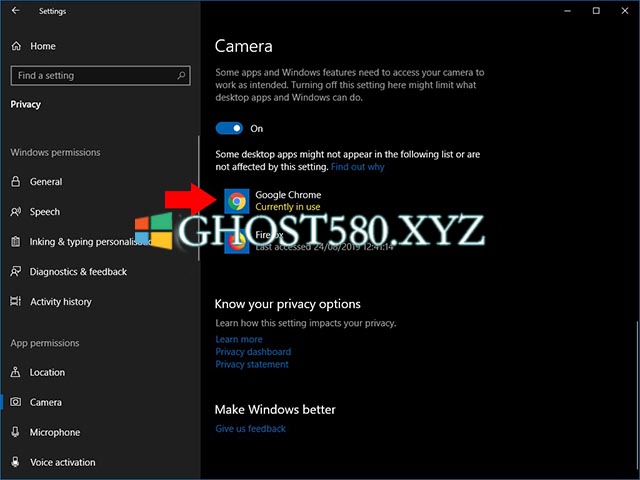Click the search magnifier icon

[x=181, y=76]
